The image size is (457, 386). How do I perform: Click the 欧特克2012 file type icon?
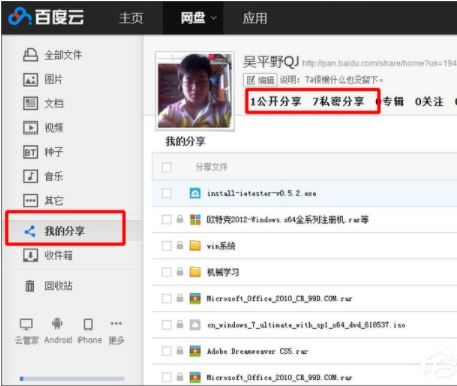195,220
